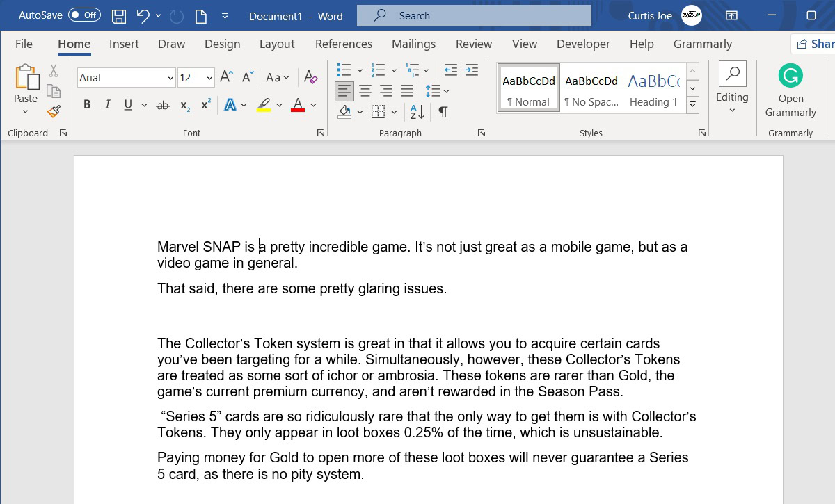This screenshot has width=835, height=504.
Task: Click the Format Painter brush icon
Action: 54,111
